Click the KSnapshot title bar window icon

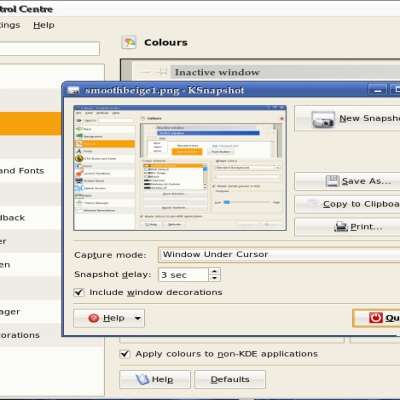tap(73, 90)
